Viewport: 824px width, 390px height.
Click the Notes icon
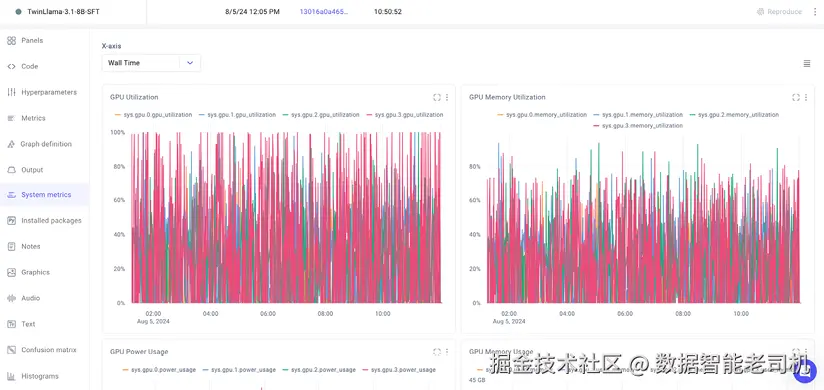[12, 247]
